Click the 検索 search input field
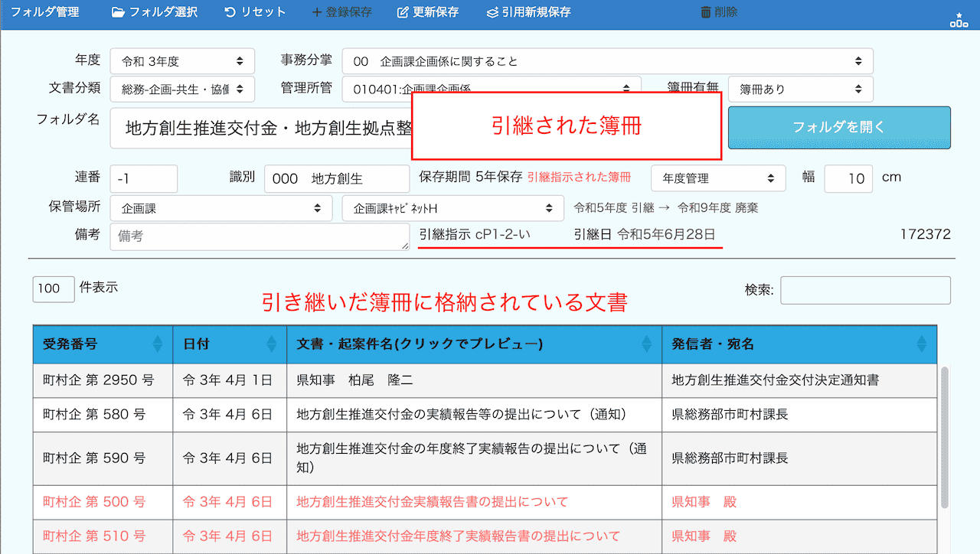The height and width of the screenshot is (554, 980). click(x=865, y=290)
